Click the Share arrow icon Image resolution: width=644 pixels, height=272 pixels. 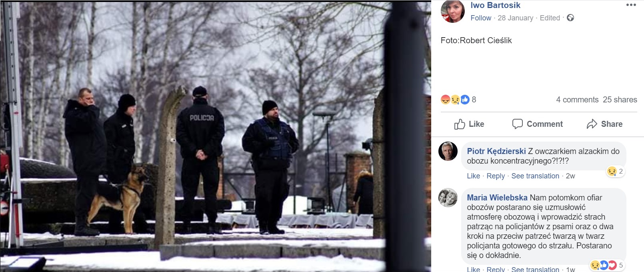click(592, 124)
